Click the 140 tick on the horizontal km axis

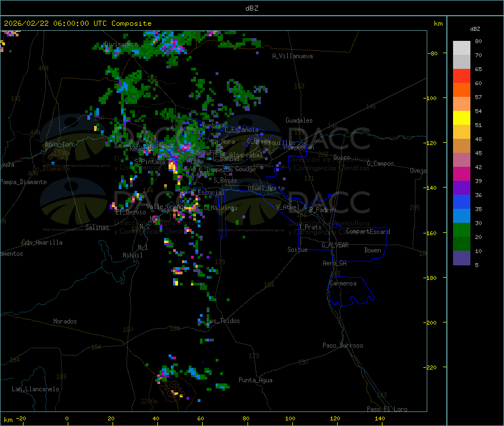[x=380, y=418]
